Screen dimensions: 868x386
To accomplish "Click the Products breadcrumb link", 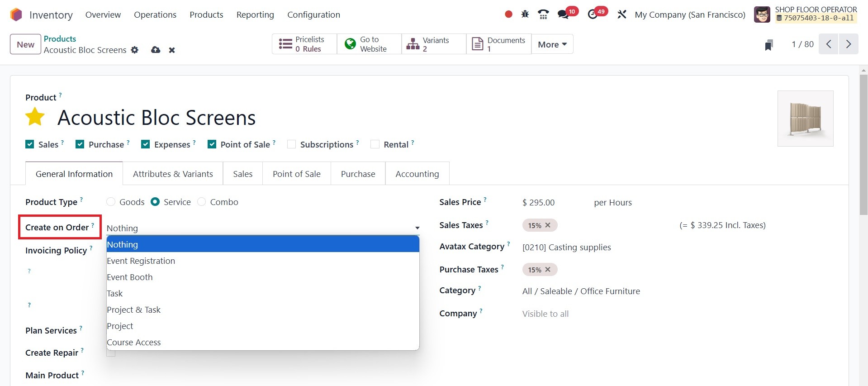I will click(60, 38).
